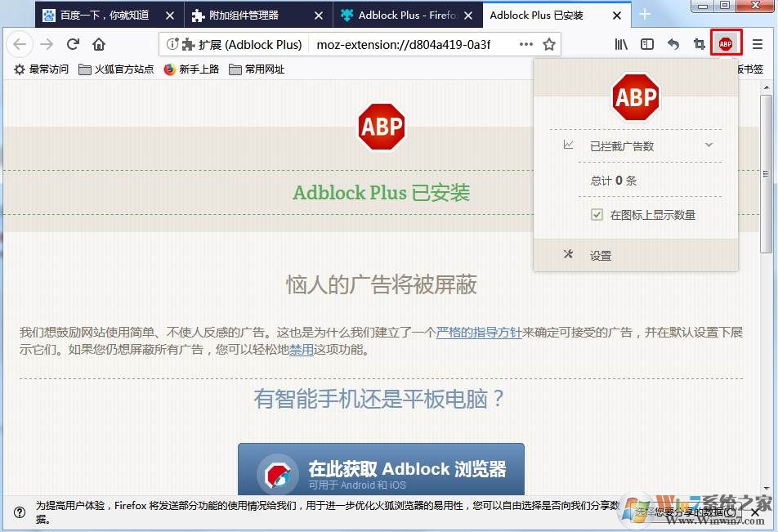Viewport: 778px width, 532px height.
Task: Open page actions three-dots menu
Action: click(x=526, y=44)
